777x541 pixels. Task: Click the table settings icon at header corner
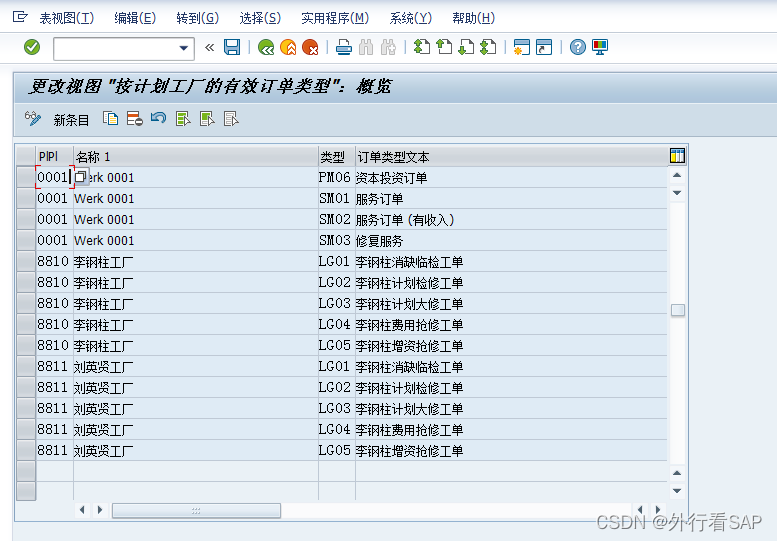point(677,156)
